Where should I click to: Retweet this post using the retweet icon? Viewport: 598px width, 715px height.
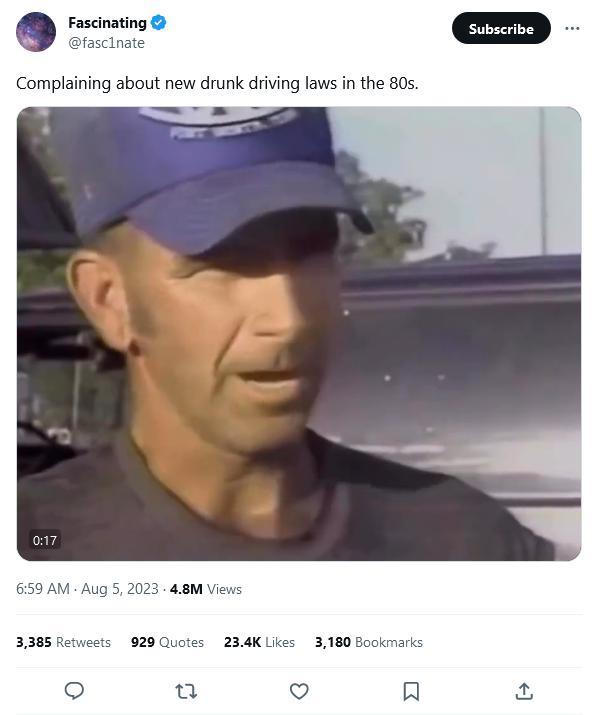pos(186,691)
